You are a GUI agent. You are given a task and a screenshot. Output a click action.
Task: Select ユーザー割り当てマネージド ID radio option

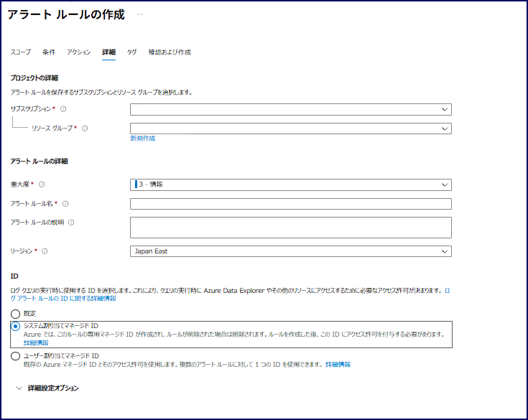(16, 356)
